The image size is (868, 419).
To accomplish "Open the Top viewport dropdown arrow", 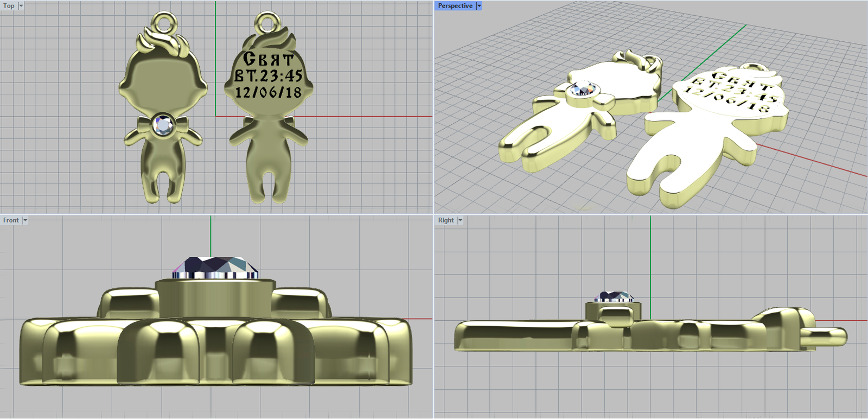I will 21,6.
